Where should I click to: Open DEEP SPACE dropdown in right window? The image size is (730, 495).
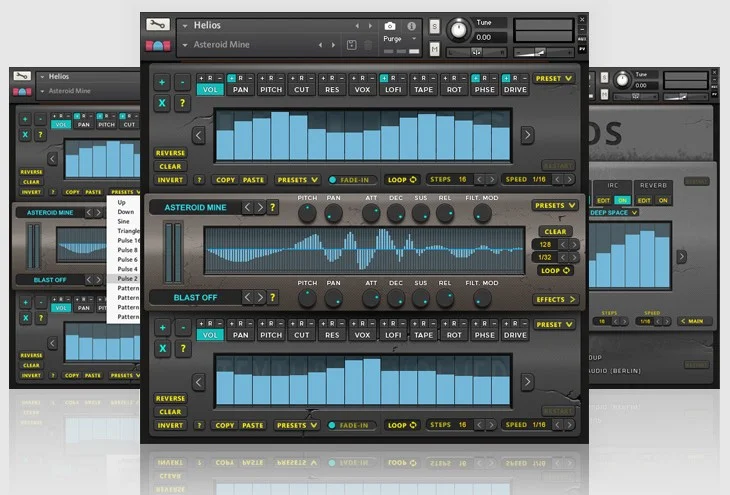tap(614, 212)
